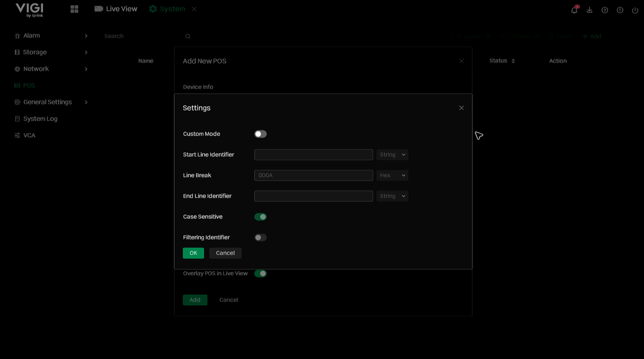Open the info icon in top bar
Image resolution: width=644 pixels, height=359 pixels.
(x=620, y=10)
